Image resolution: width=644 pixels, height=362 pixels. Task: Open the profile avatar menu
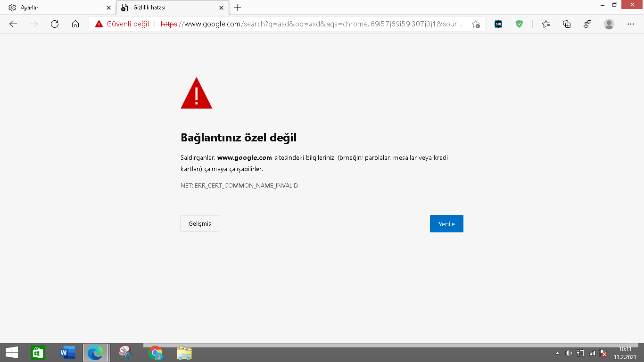coord(609,24)
